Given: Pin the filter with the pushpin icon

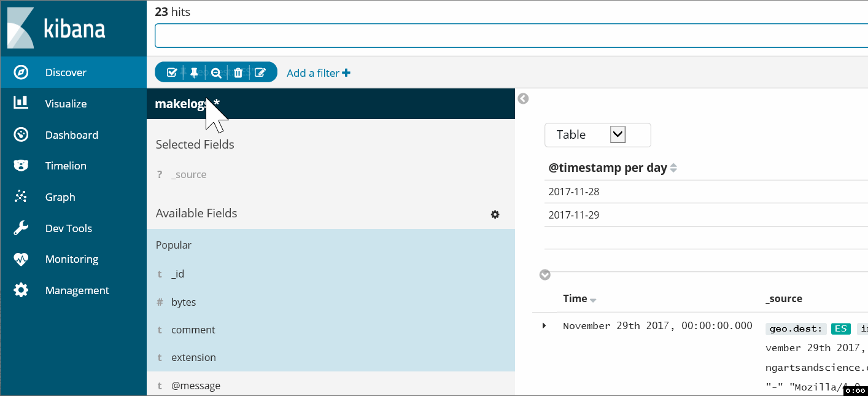Looking at the screenshot, I should click(194, 72).
